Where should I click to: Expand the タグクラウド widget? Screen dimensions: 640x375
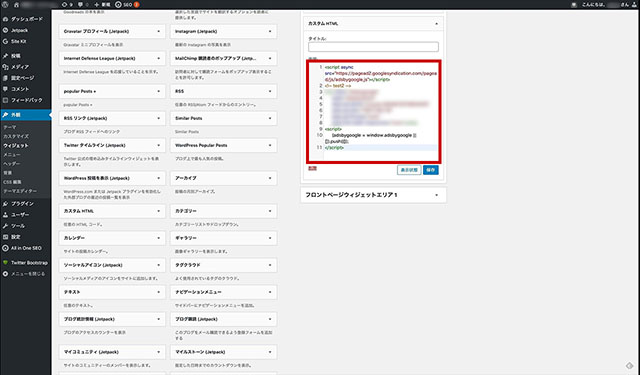270,265
